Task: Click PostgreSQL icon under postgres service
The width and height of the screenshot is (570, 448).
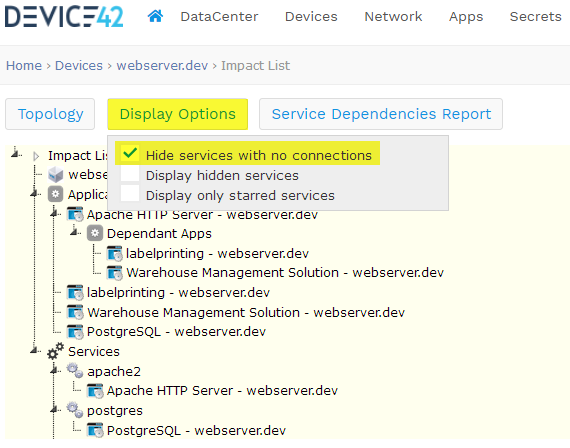Action: [95, 431]
